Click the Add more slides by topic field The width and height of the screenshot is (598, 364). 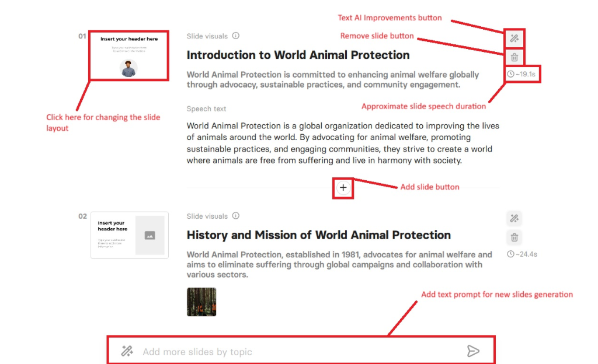301,351
